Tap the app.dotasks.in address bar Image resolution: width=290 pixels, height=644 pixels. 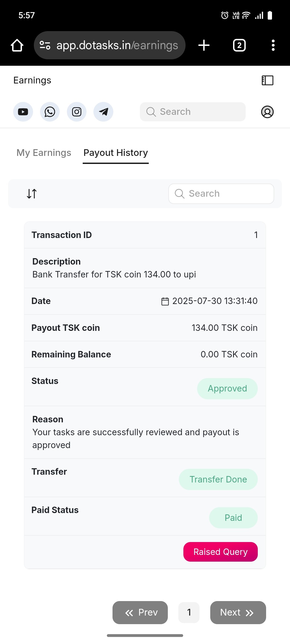point(117,45)
